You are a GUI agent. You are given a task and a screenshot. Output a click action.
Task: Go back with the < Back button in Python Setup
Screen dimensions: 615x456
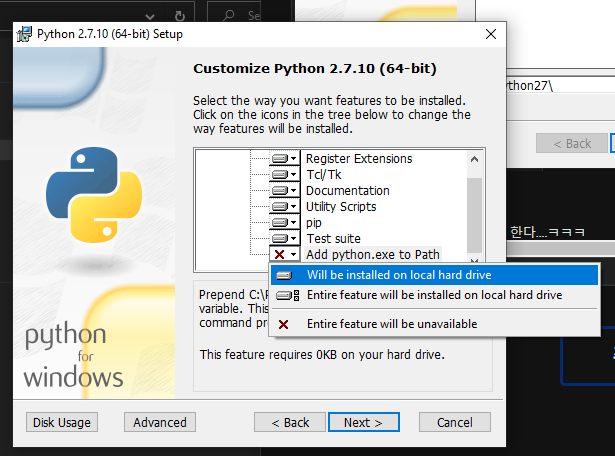[290, 422]
